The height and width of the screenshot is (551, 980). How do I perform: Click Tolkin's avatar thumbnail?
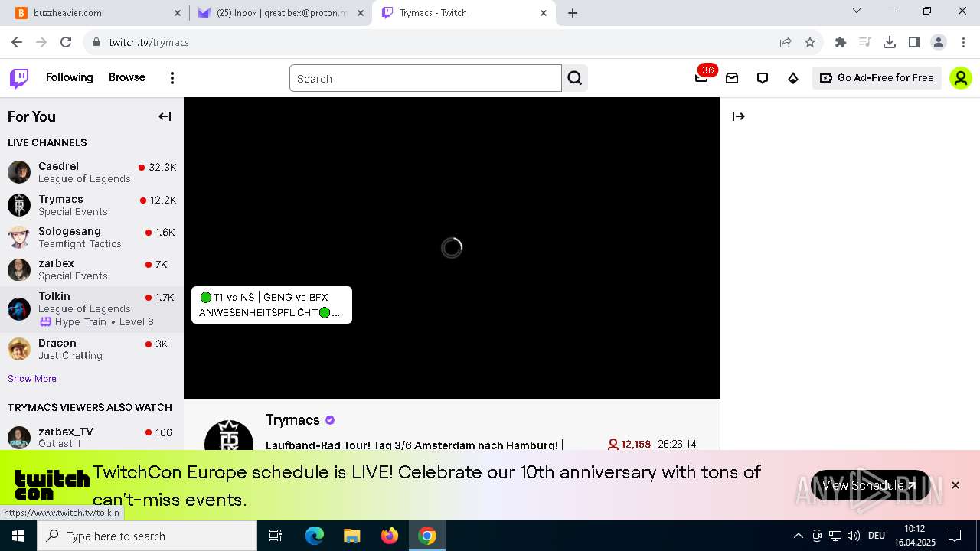tap(19, 309)
